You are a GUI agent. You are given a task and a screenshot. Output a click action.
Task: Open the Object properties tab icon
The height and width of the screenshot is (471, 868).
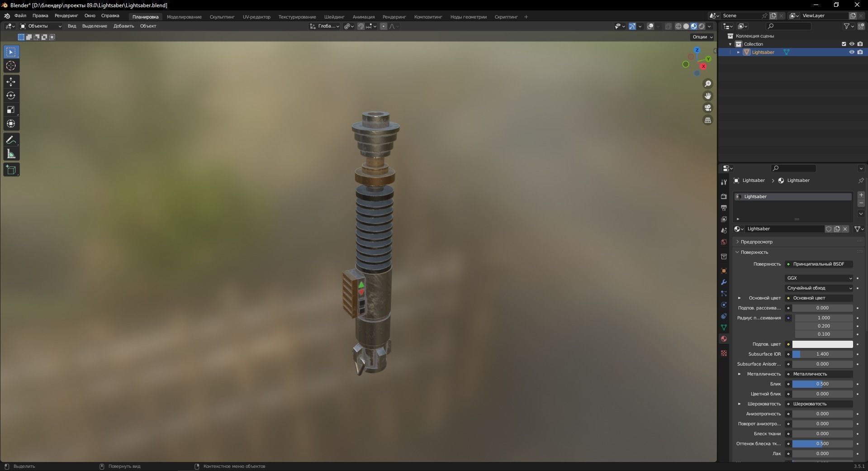(x=724, y=271)
